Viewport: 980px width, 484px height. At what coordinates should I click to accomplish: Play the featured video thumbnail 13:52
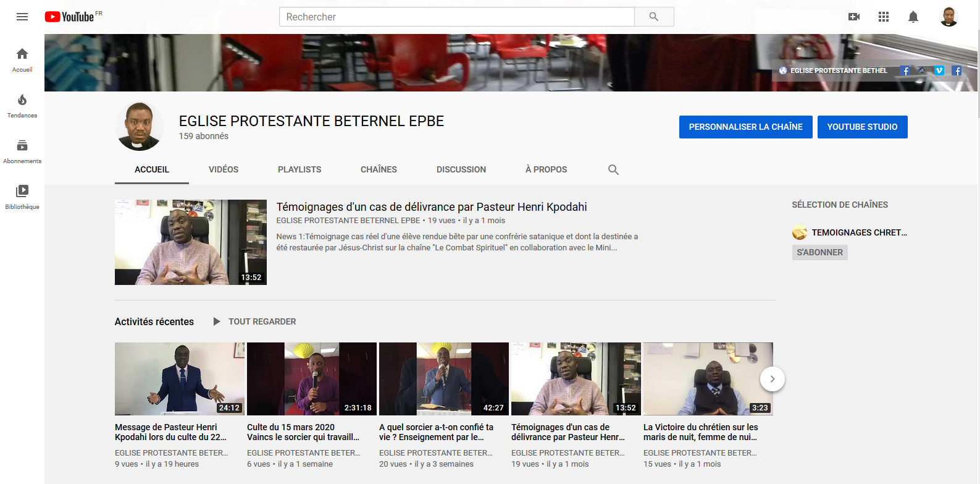pos(191,242)
